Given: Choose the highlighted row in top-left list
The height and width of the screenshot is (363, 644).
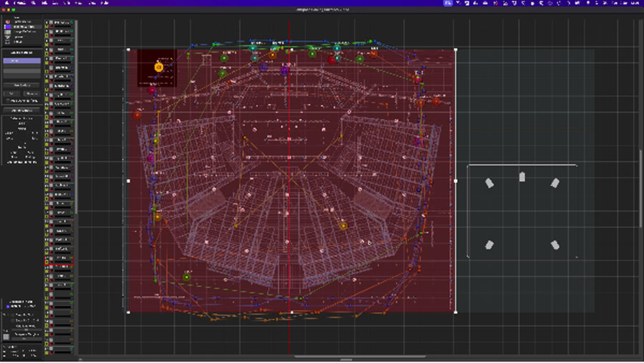Looking at the screenshot, I should [21, 26].
